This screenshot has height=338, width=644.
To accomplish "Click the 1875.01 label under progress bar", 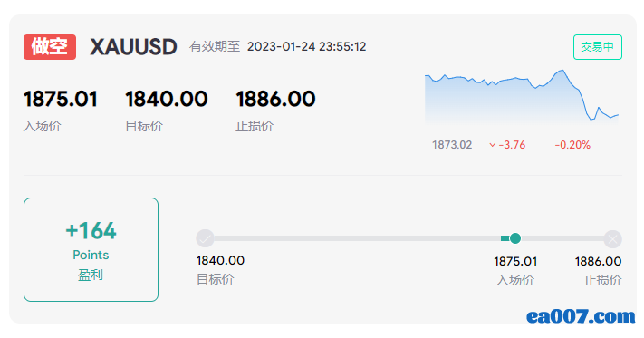I will tap(515, 261).
